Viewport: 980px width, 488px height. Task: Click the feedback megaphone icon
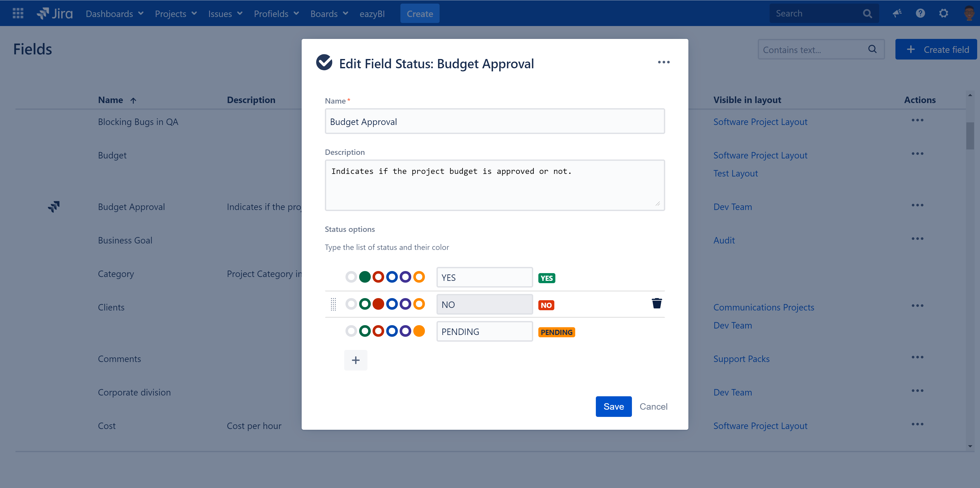click(897, 13)
